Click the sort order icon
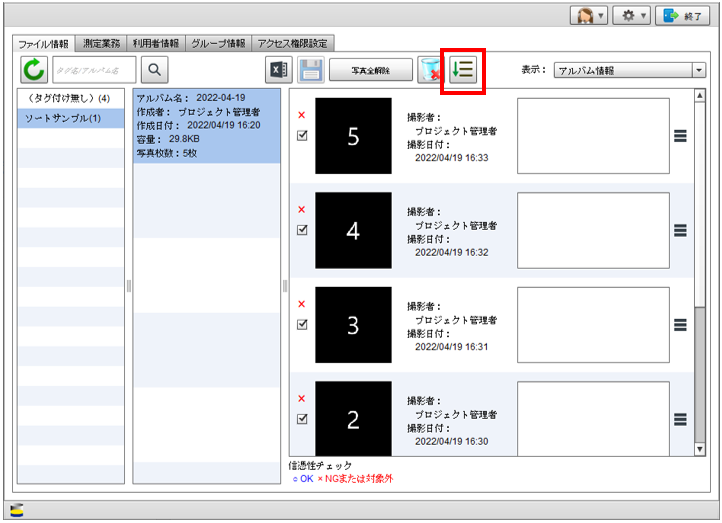Image resolution: width=722 pixels, height=523 pixels. coord(463,69)
